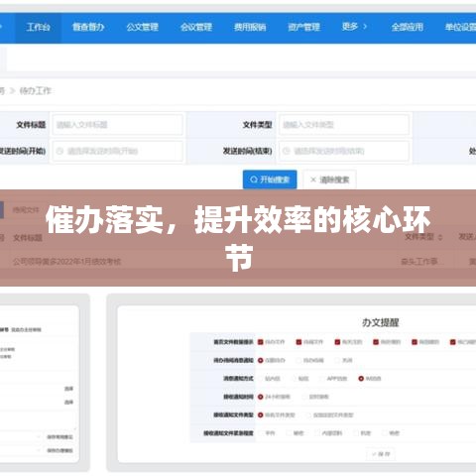Viewport: 476px width, 476px height.
Task: Click the clock icon in 发送时间(开始) field
Action: coord(59,151)
